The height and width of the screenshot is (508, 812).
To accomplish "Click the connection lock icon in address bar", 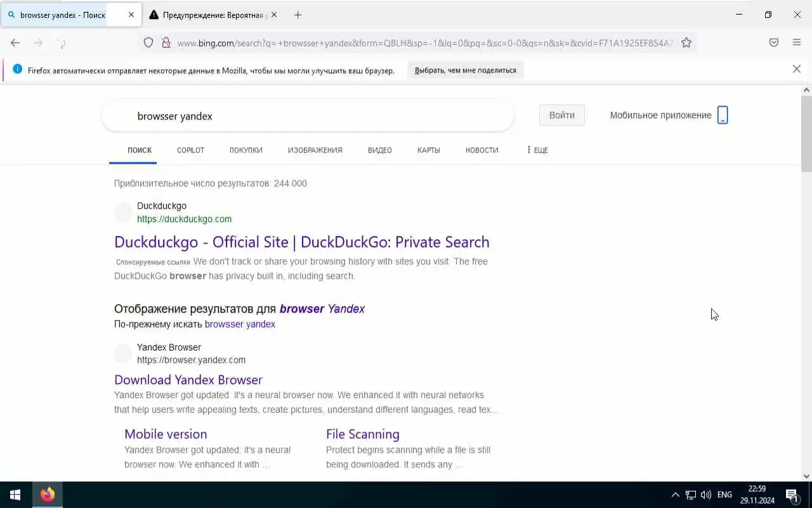I will 166,43.
